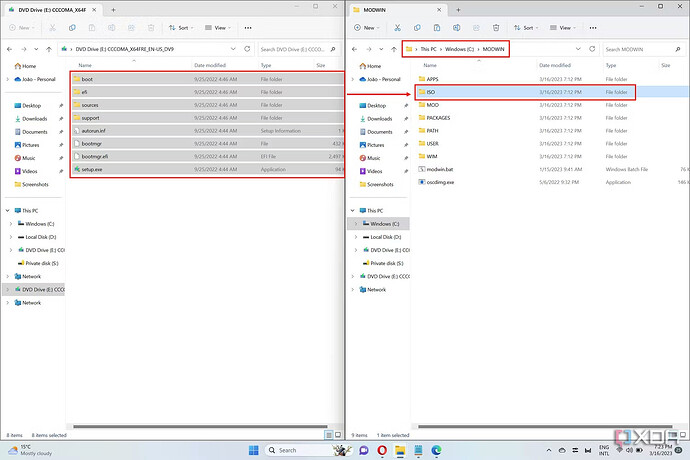
Task: Sort by Type column in MODWIN window
Action: [611, 65]
